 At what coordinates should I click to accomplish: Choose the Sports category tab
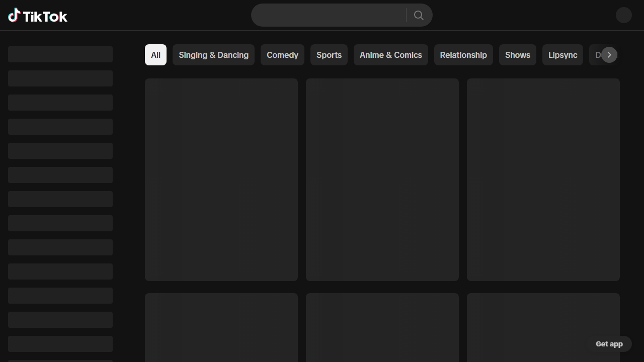point(329,55)
